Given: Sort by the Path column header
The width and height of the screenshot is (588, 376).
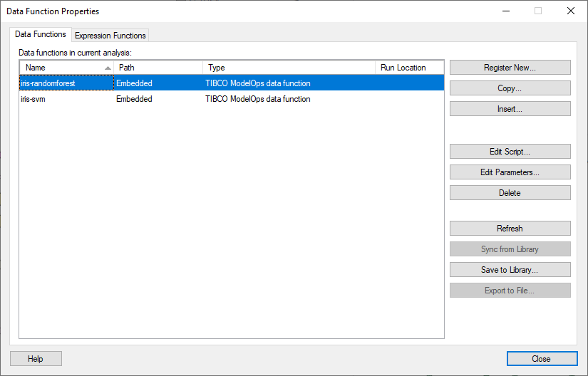Looking at the screenshot, I should coord(157,68).
